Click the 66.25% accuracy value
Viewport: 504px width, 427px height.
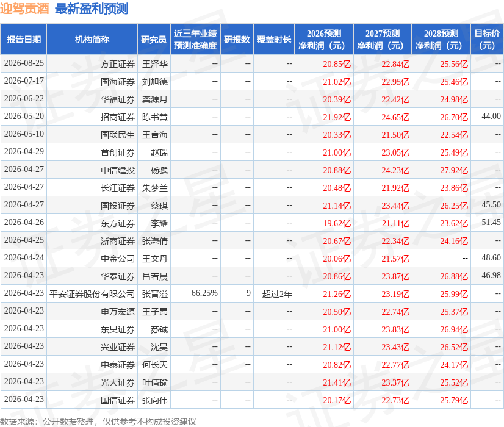click(204, 293)
